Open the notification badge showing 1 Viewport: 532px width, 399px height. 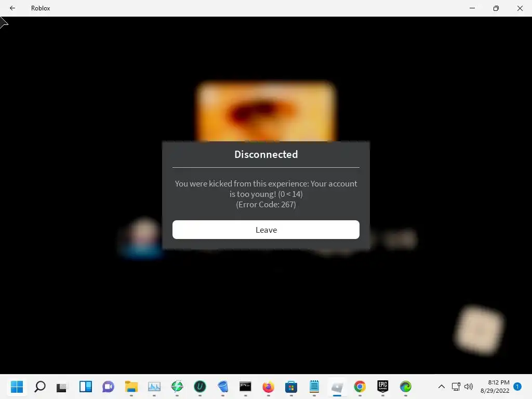point(517,387)
